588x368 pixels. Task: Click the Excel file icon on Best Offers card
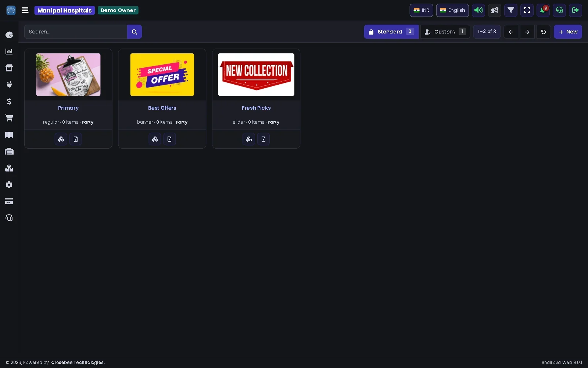click(169, 139)
